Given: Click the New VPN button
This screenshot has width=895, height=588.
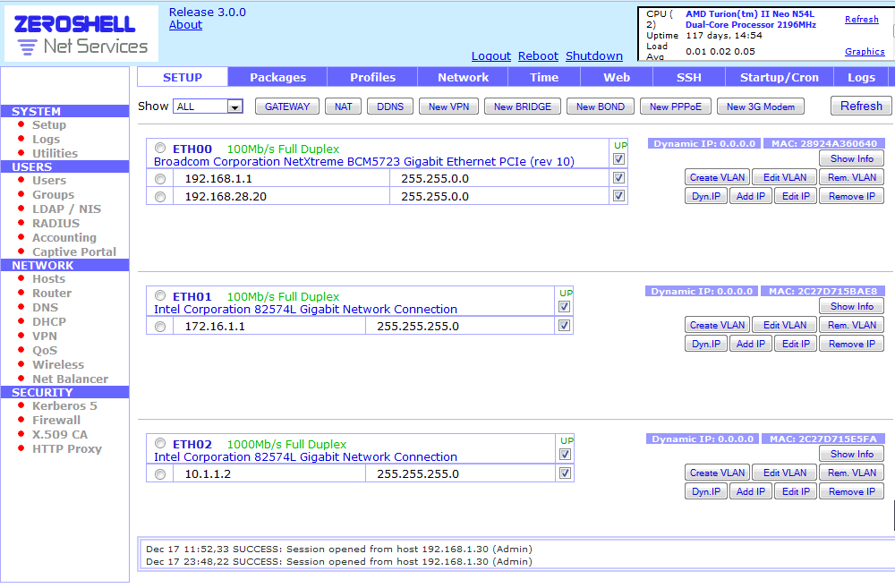Looking at the screenshot, I should point(448,107).
